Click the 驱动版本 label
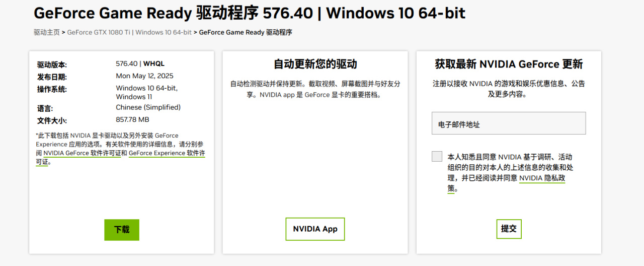The width and height of the screenshot is (644, 266). [52, 65]
